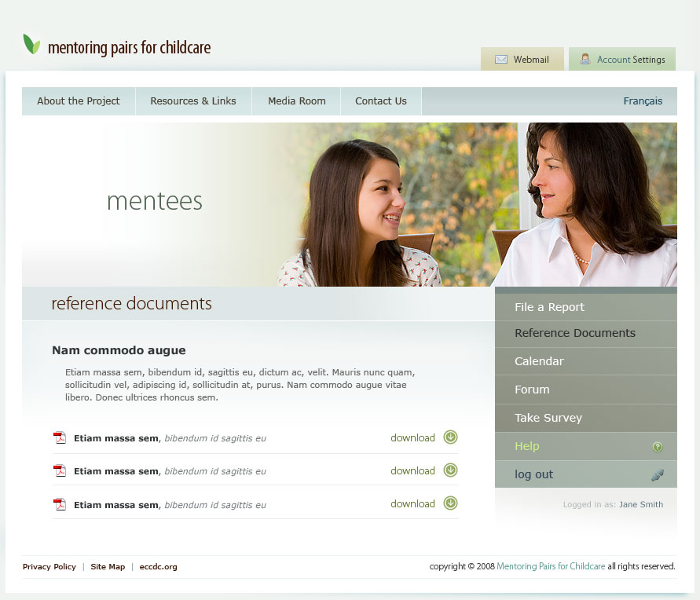Select Reference Documents in sidebar
700x600 pixels.
click(x=586, y=333)
